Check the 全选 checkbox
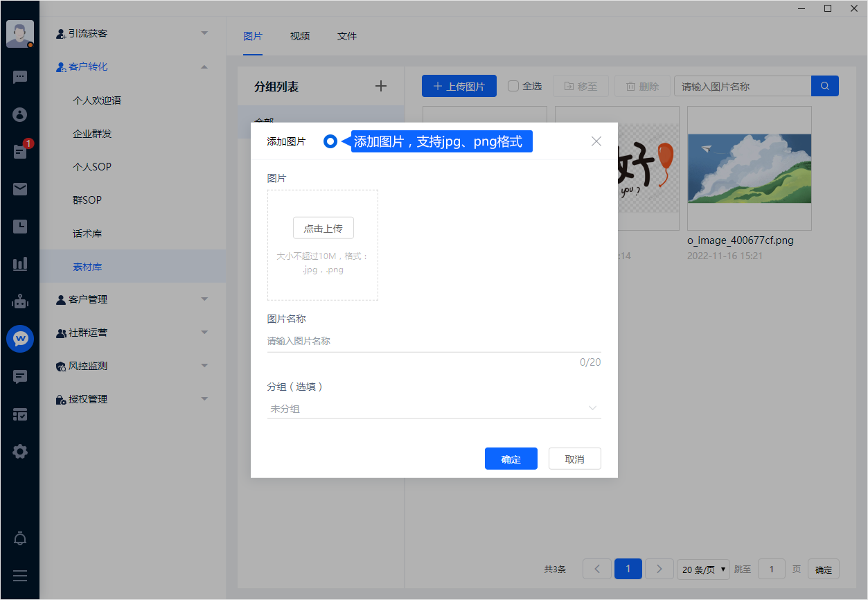868x600 pixels. point(513,87)
